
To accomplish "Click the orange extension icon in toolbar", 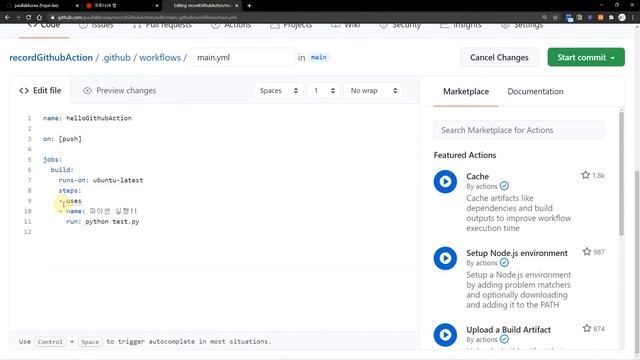I will (600, 18).
